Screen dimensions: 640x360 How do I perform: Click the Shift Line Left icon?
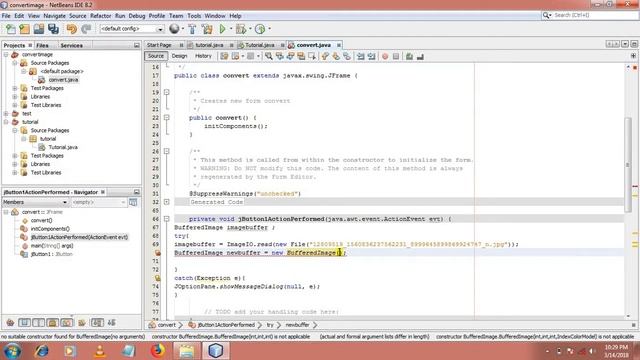tap(360, 56)
